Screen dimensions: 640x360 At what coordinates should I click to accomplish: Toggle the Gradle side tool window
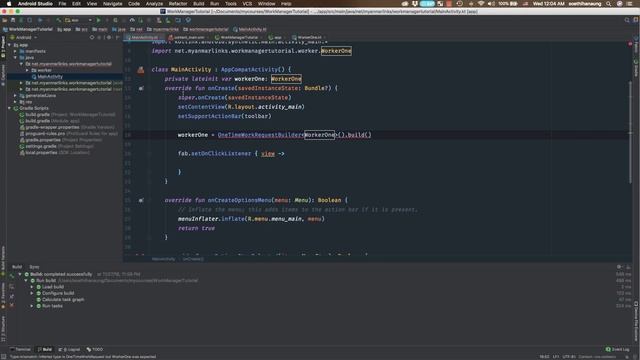click(636, 68)
